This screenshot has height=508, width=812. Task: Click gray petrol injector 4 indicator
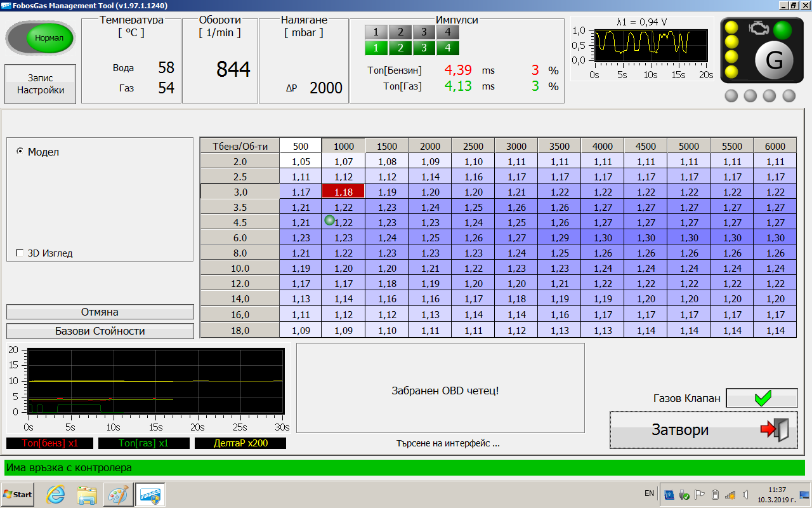[x=448, y=32]
